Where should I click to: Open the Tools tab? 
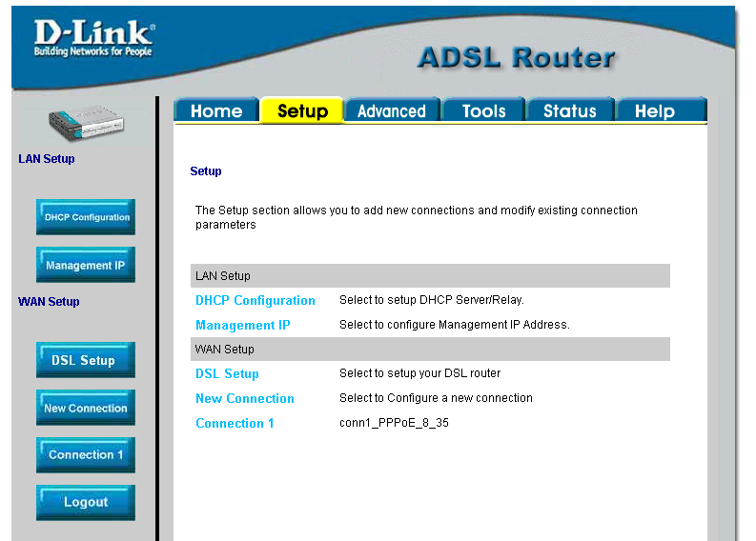[x=483, y=110]
